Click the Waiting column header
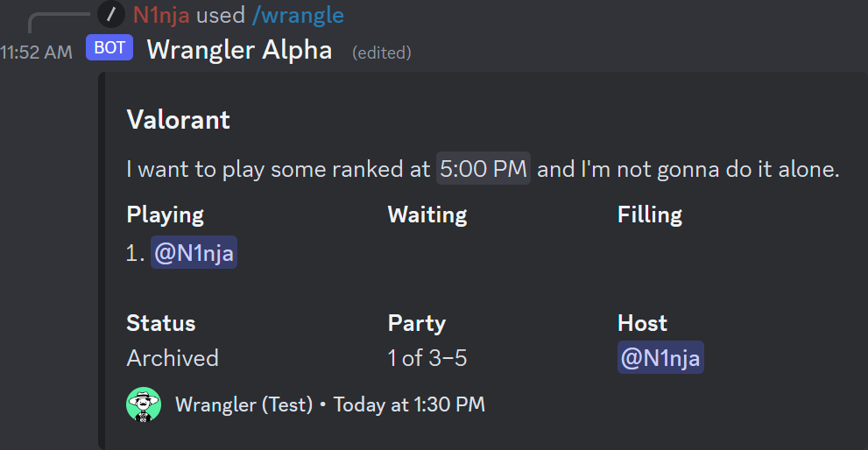Screen dimensions: 868x450 click(427, 214)
